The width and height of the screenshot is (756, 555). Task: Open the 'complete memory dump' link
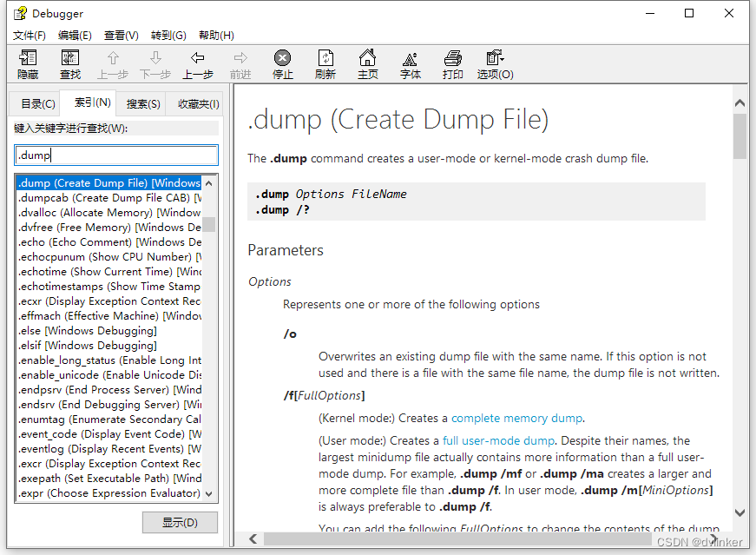516,418
